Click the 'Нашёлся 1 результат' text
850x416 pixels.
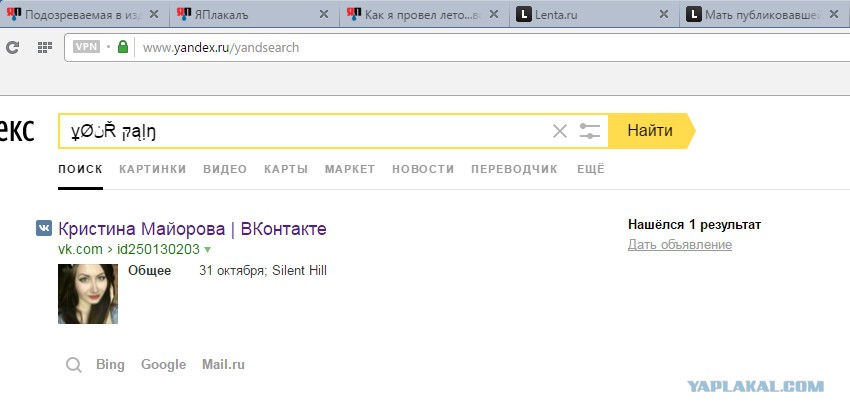[x=694, y=225]
